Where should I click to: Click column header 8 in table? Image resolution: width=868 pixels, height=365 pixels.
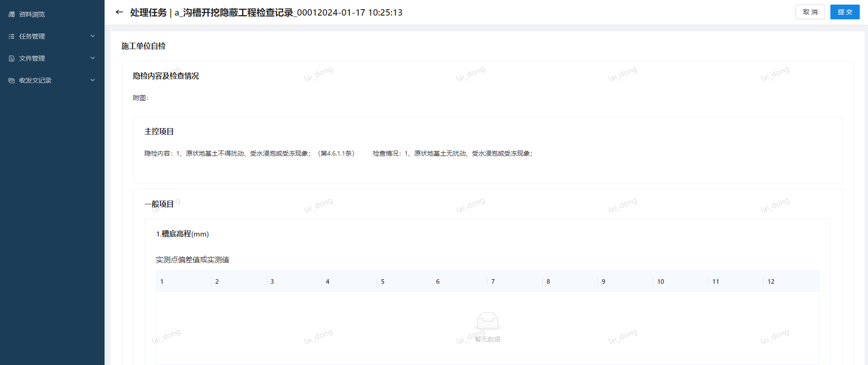point(570,281)
